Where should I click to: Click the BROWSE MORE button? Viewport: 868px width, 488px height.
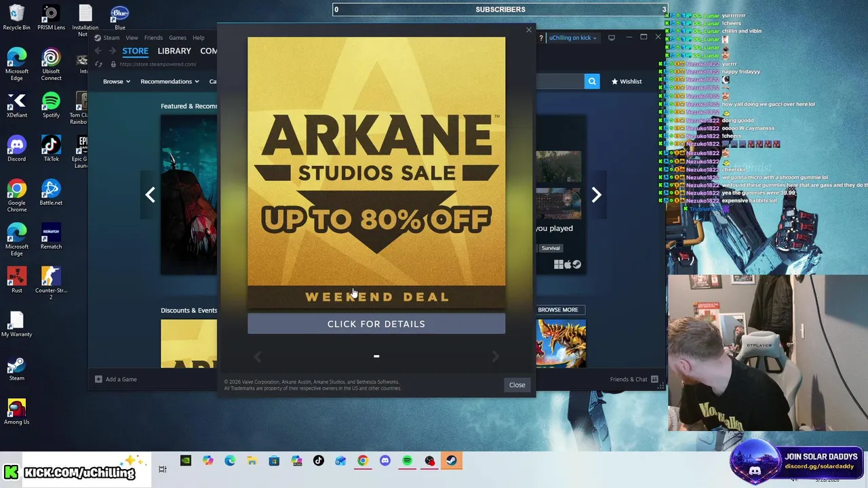click(x=558, y=310)
